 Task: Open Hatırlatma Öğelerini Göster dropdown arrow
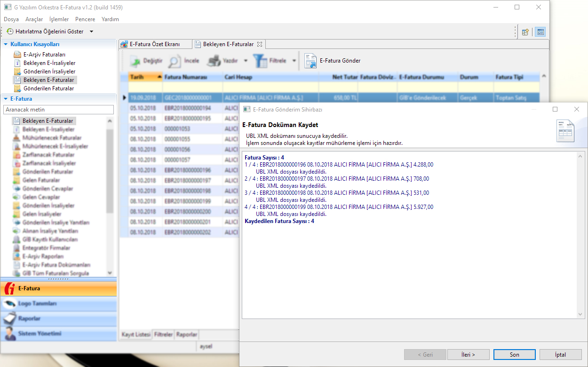pyautogui.click(x=91, y=32)
